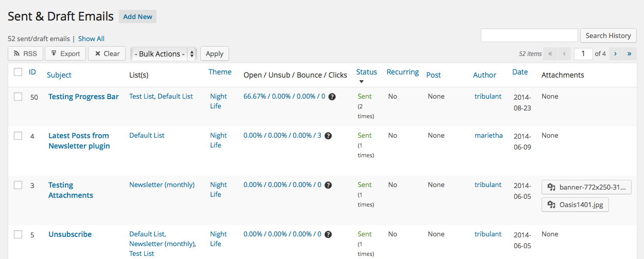The image size is (644, 259).
Task: Toggle the select-all checkbox in header
Action: (18, 72)
